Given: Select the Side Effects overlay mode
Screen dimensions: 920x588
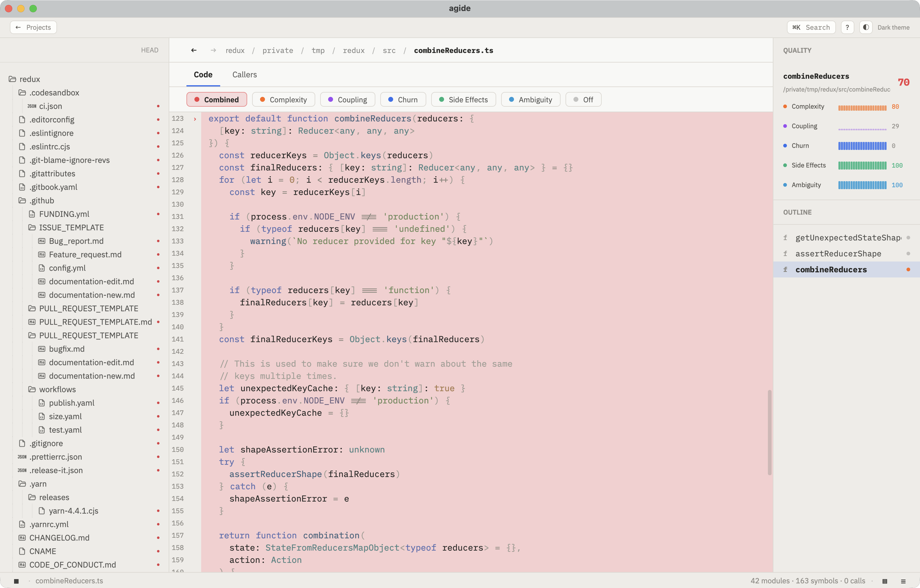Looking at the screenshot, I should click(463, 99).
